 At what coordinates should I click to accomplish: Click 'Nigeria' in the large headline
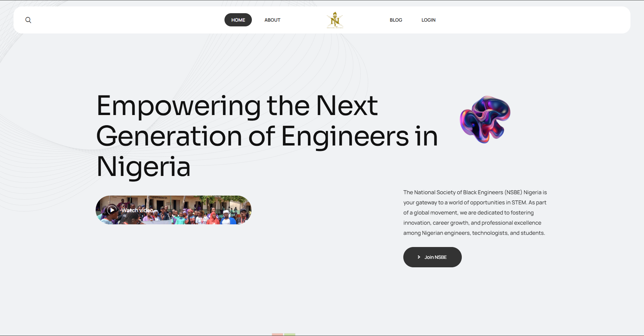143,166
